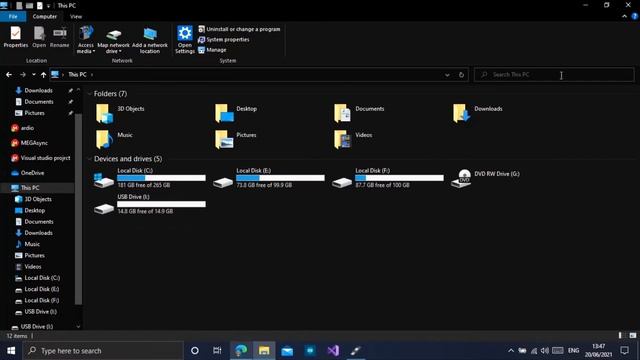Viewport: 640px width, 360px height.
Task: Open the Access media dropdown
Action: click(x=86, y=40)
